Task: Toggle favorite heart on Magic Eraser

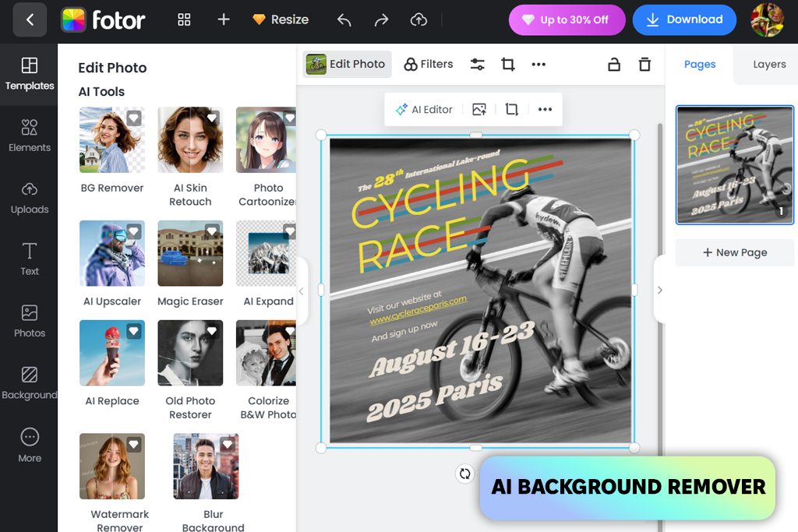Action: pos(212,232)
